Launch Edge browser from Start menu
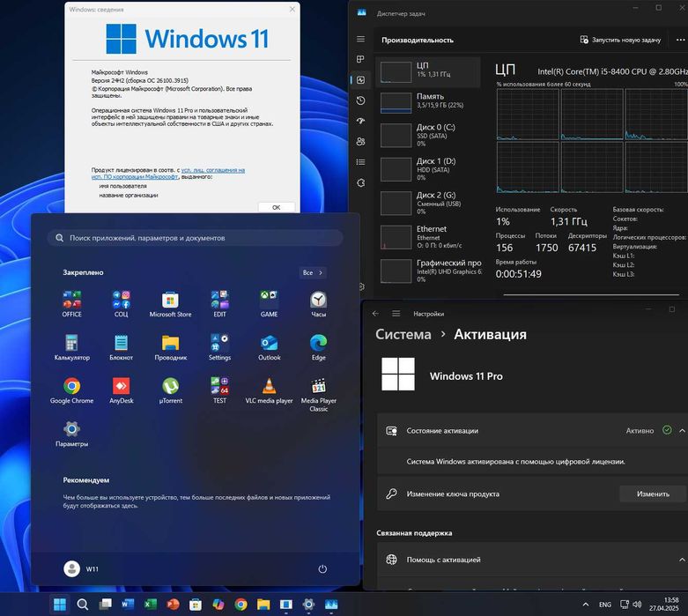Viewport: 688px width, 616px height. coord(319,347)
